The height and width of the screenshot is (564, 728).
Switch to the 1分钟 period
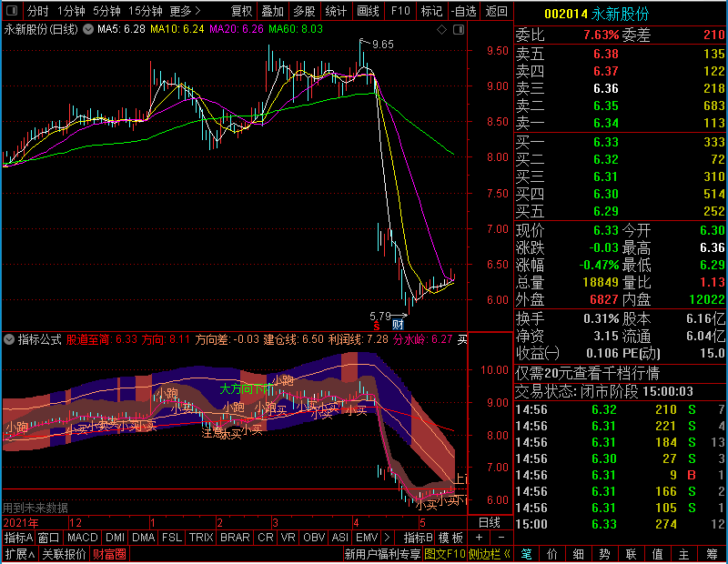(x=71, y=11)
